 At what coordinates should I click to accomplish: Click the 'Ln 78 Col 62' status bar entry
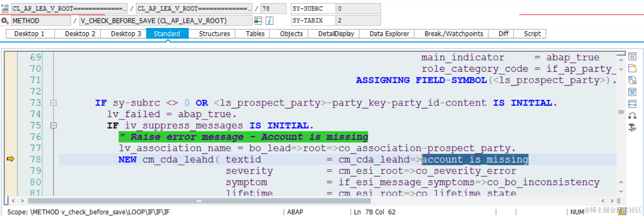coord(375,212)
